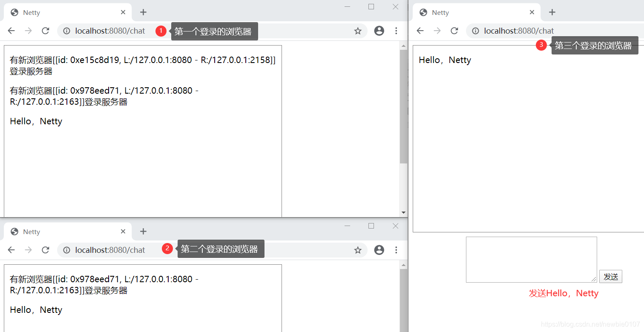644x332 pixels.
Task: Click scrollbar thumb in second browser window
Action: 403,301
